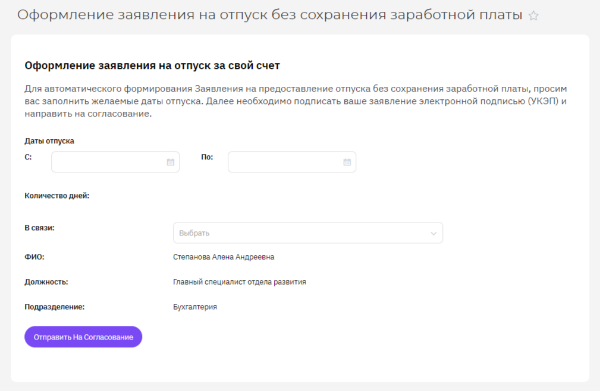This screenshot has height=391, width=600.
Task: Open the "Выбрать" reason dropdown
Action: coord(308,233)
